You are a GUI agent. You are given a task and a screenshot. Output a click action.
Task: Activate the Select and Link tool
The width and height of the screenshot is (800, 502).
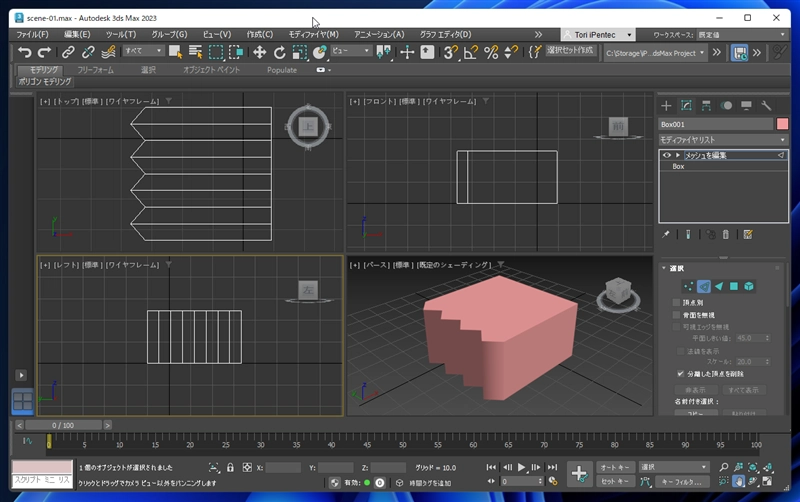coord(68,52)
